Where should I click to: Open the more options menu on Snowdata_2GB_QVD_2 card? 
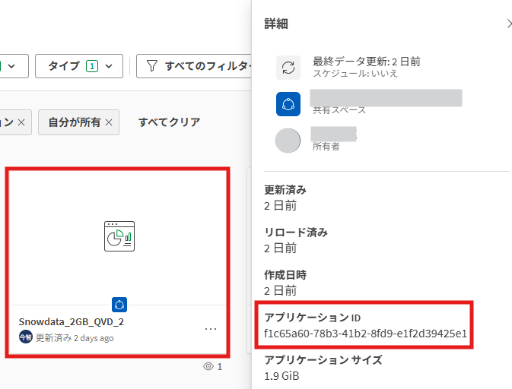click(211, 329)
